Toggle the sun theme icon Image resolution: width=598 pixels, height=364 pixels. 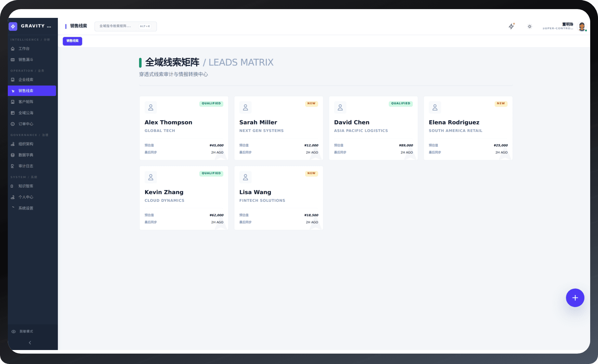[529, 26]
